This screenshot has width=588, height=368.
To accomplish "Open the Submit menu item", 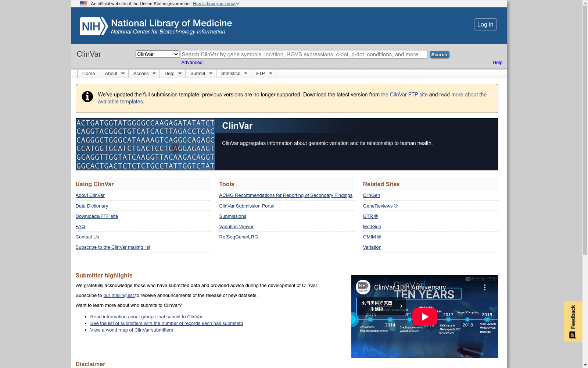I will pyautogui.click(x=198, y=74).
